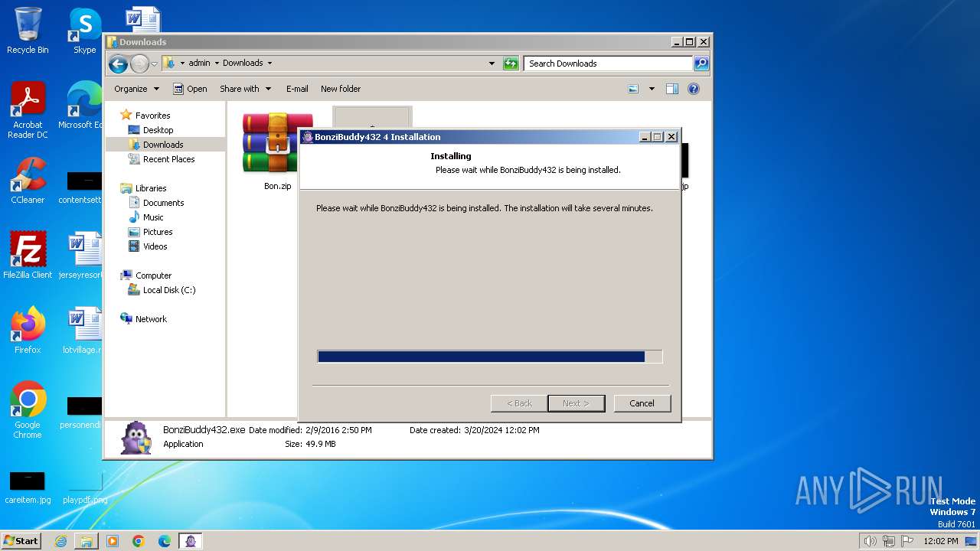Select Network in navigation pane
This screenshot has width=980, height=551.
(151, 319)
